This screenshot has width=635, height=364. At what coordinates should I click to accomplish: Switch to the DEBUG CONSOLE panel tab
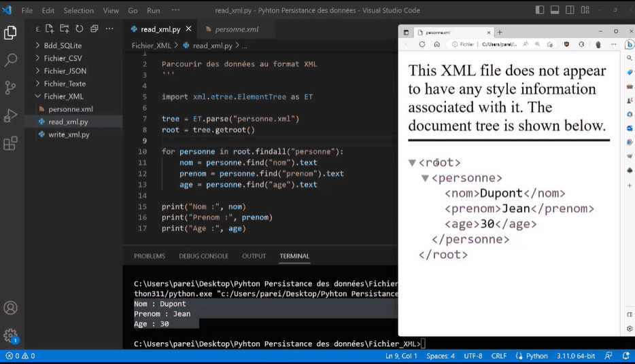pos(204,256)
